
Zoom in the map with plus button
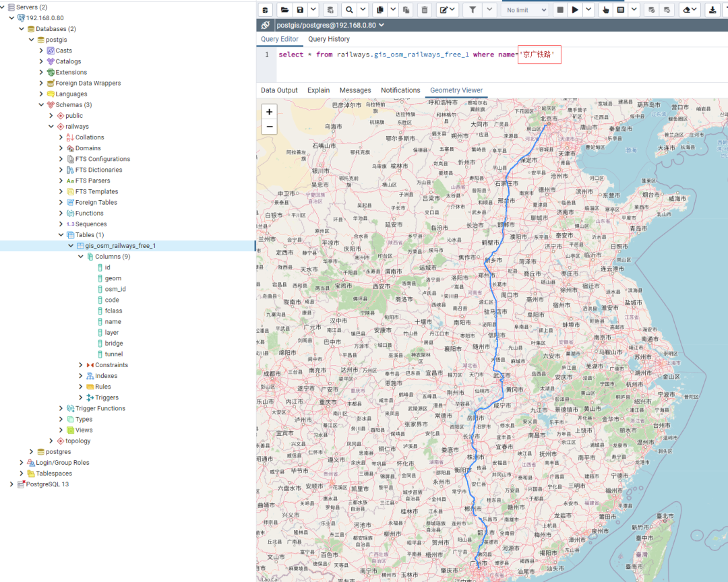tap(269, 112)
